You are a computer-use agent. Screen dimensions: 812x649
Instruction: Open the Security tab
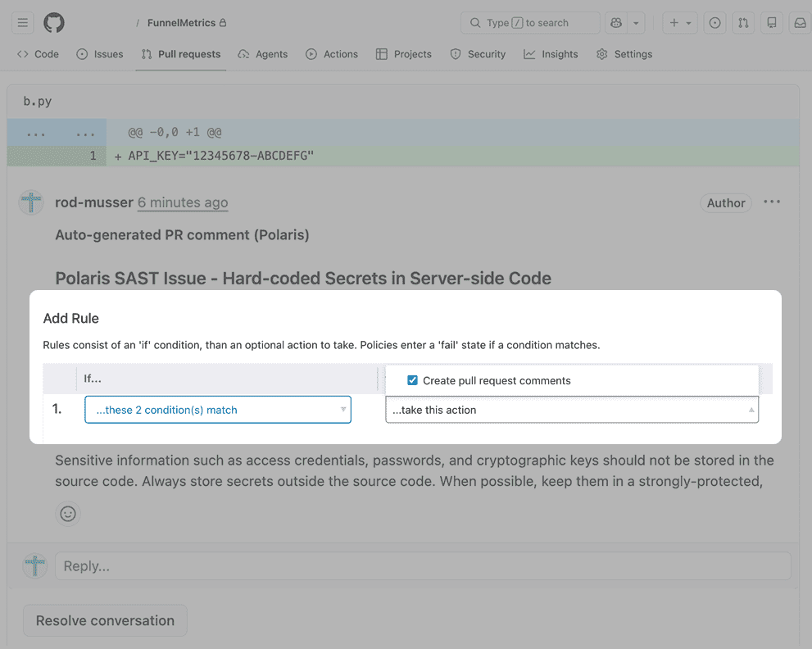tap(478, 54)
